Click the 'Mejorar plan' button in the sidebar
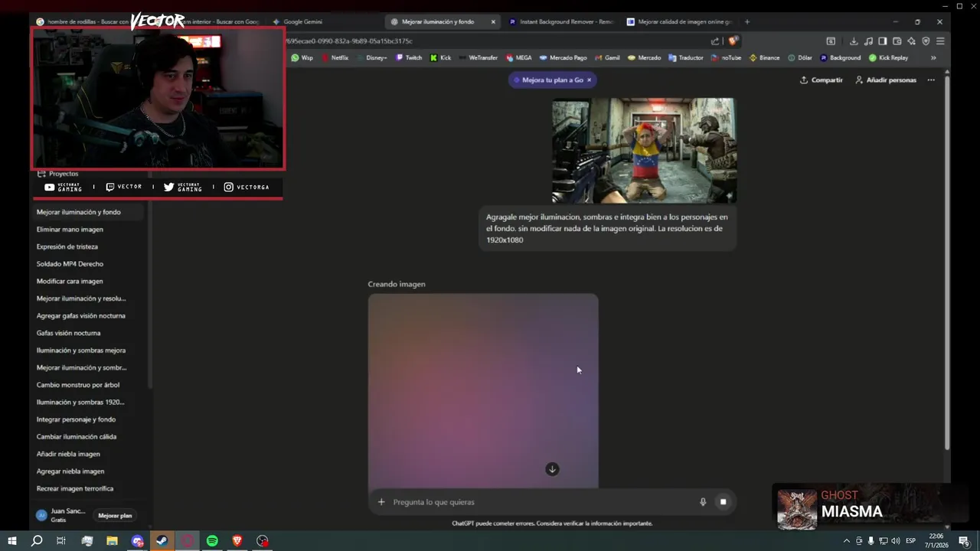The width and height of the screenshot is (980, 551). [115, 516]
